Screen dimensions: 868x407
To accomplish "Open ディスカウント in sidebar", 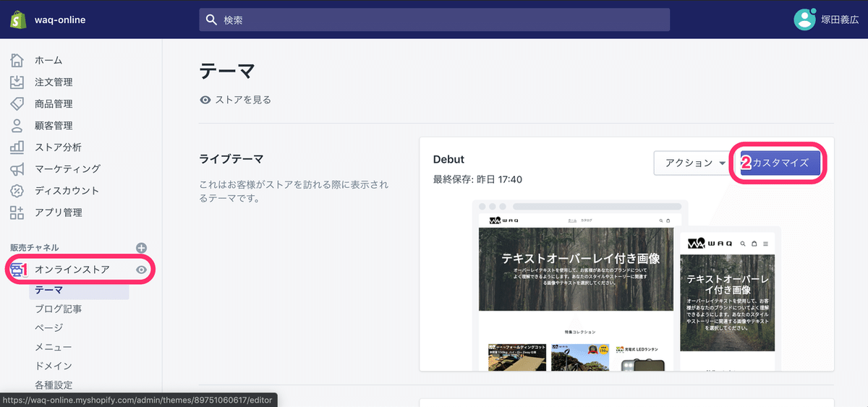I will pos(67,190).
